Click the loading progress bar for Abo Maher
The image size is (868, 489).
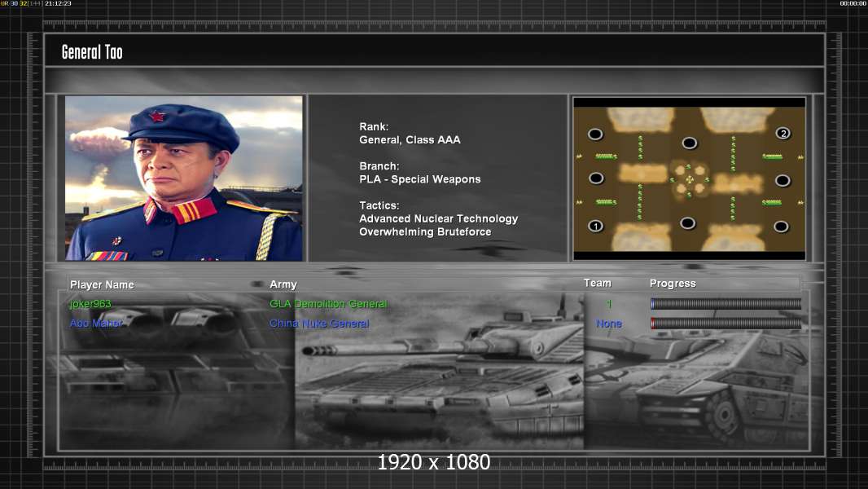coord(726,324)
